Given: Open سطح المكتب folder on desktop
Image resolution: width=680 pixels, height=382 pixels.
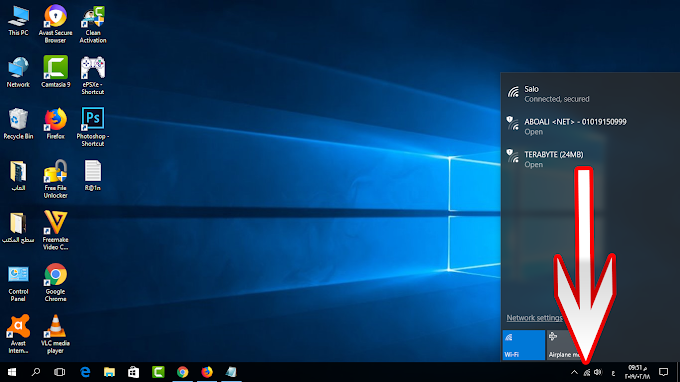Looking at the screenshot, I should click(18, 228).
